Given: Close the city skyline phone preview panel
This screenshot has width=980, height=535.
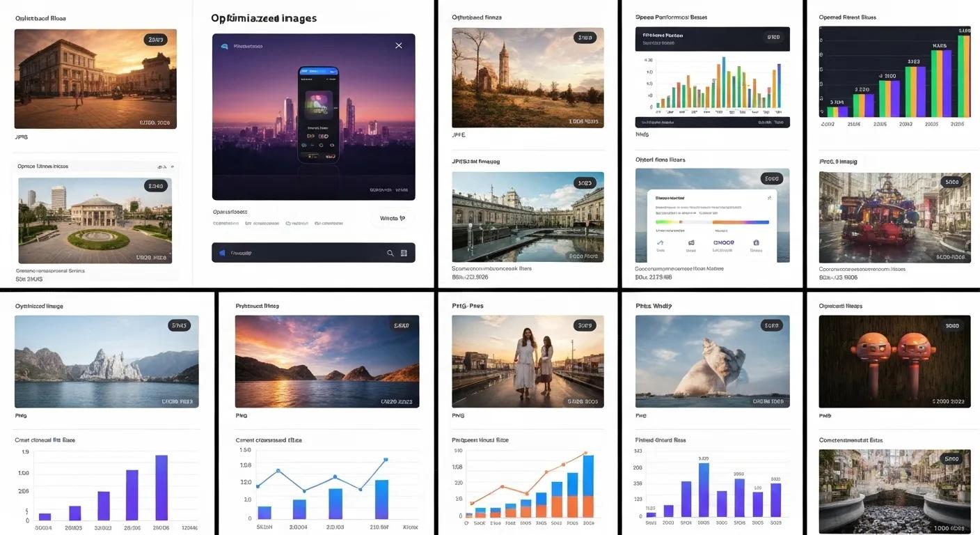Looking at the screenshot, I should tap(398, 45).
